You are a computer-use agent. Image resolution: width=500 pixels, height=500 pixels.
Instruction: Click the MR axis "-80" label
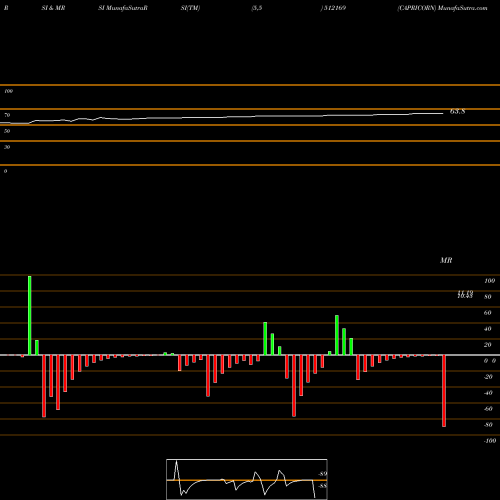click(x=488, y=425)
